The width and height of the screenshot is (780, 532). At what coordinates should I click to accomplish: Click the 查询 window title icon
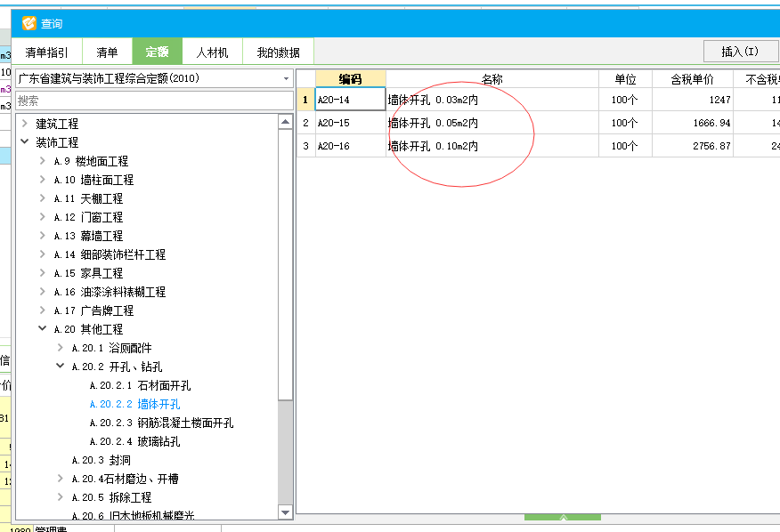(28, 23)
